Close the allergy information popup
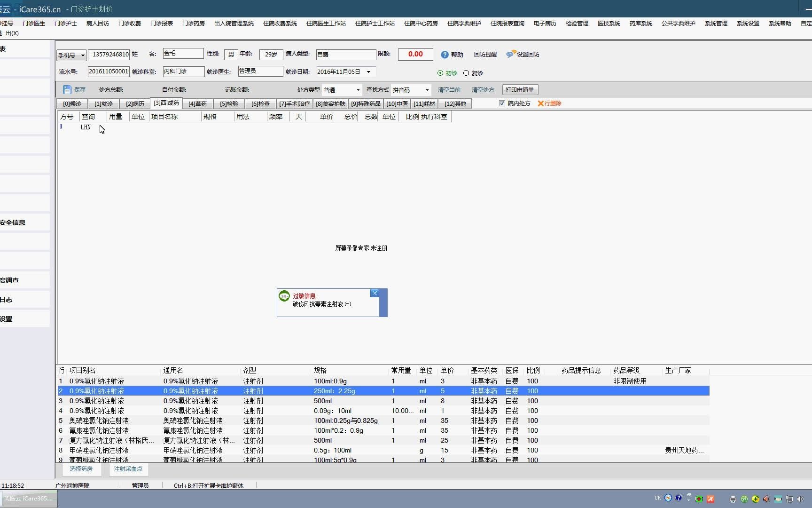 pos(375,293)
